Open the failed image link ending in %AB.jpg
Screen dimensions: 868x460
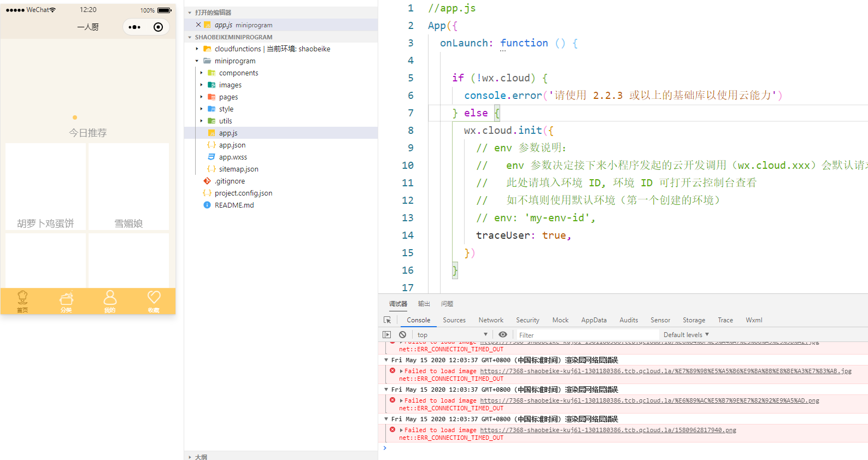point(666,371)
